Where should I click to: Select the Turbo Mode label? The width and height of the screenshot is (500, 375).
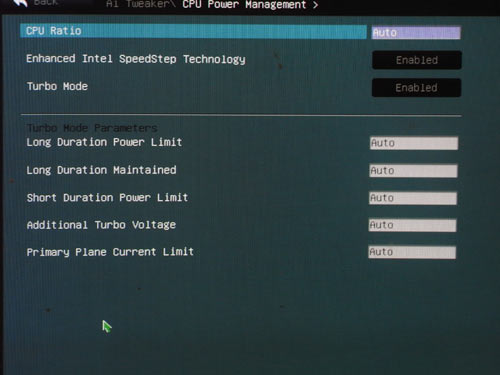pos(57,86)
